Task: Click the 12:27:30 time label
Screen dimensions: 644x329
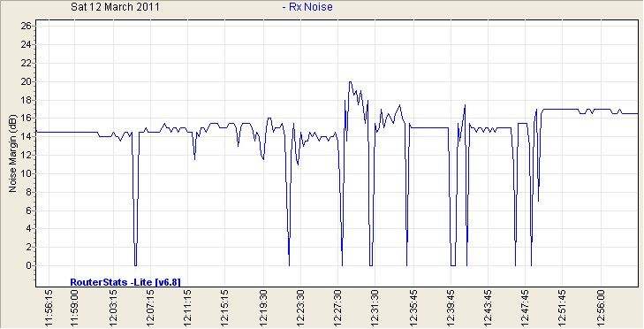Action: pos(337,309)
